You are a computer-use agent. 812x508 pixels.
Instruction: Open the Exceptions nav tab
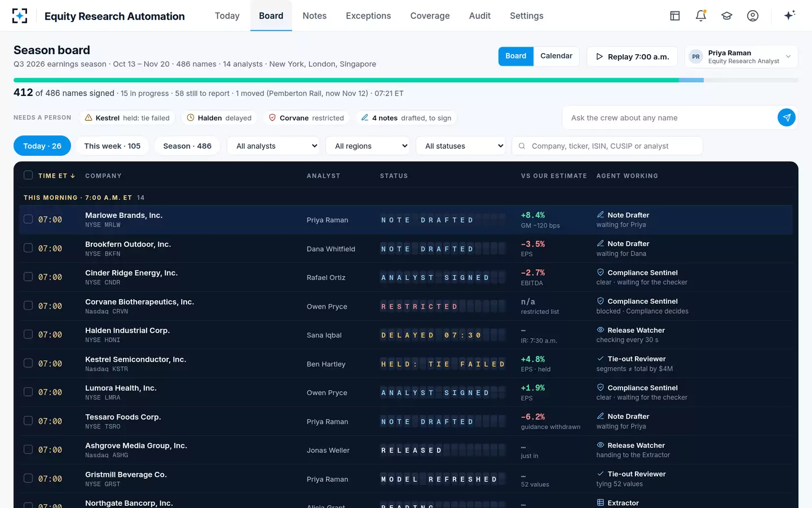368,16
